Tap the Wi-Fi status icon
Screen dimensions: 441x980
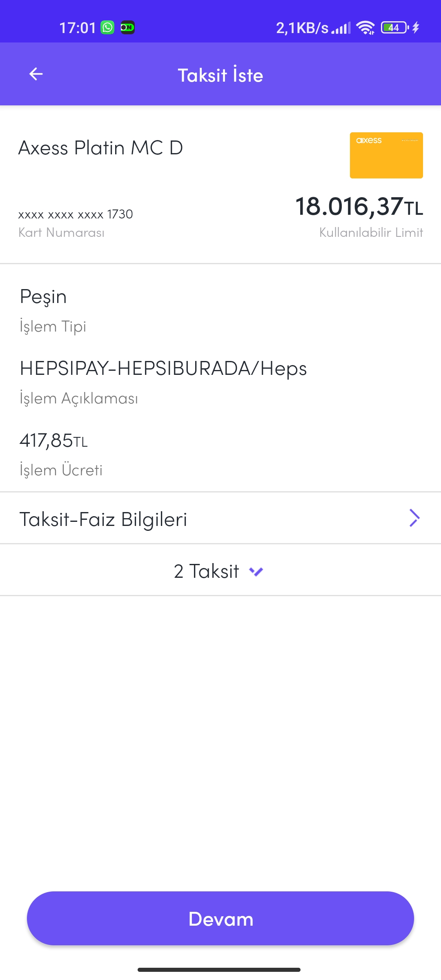pyautogui.click(x=365, y=28)
